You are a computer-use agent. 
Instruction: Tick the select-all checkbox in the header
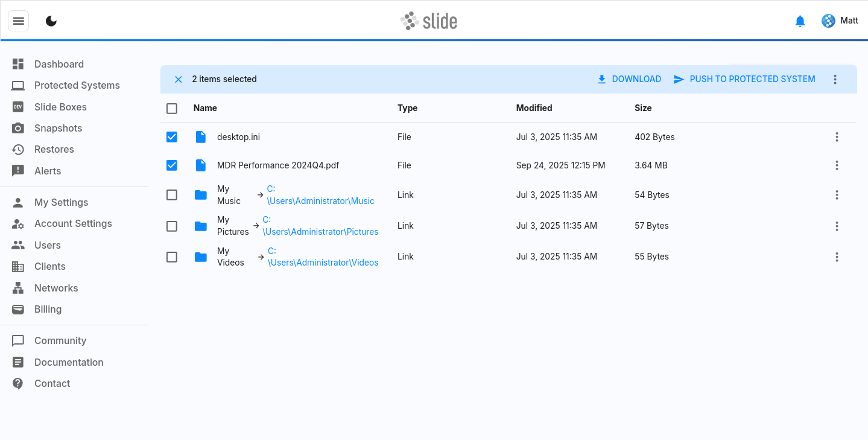point(172,108)
